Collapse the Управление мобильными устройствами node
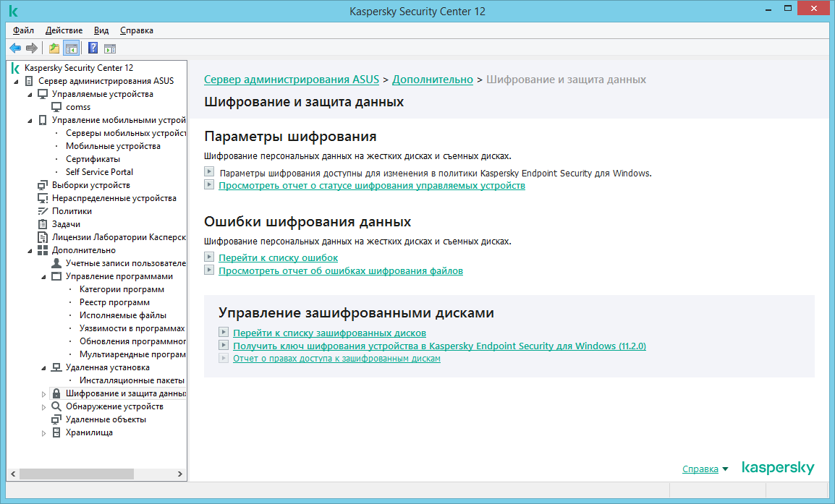 [30, 121]
